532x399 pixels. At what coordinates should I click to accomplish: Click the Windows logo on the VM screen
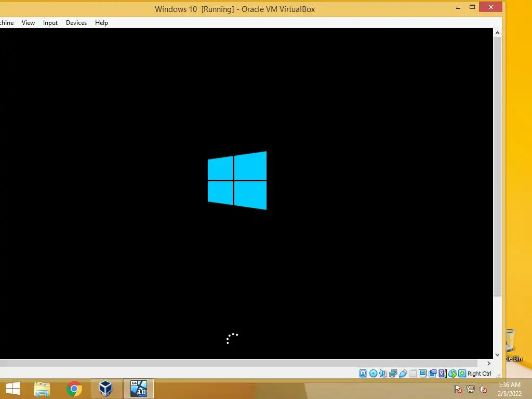click(x=237, y=180)
